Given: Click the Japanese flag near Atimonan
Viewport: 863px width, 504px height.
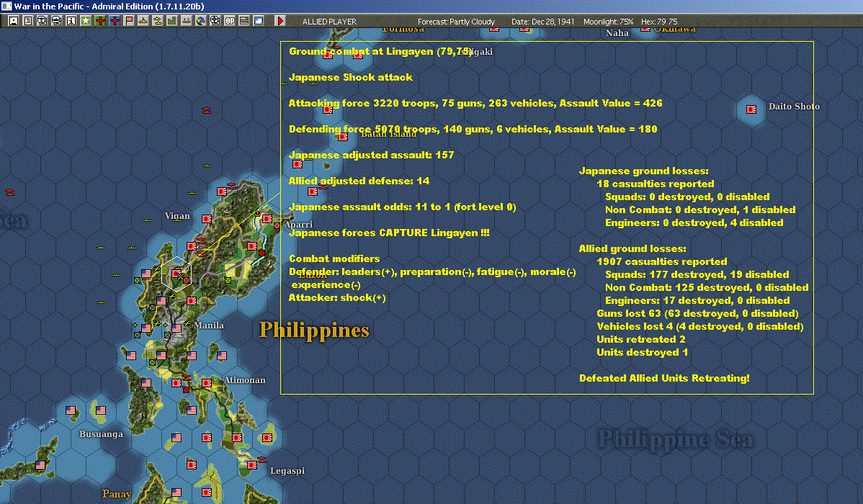Looking at the screenshot, I should (x=207, y=383).
